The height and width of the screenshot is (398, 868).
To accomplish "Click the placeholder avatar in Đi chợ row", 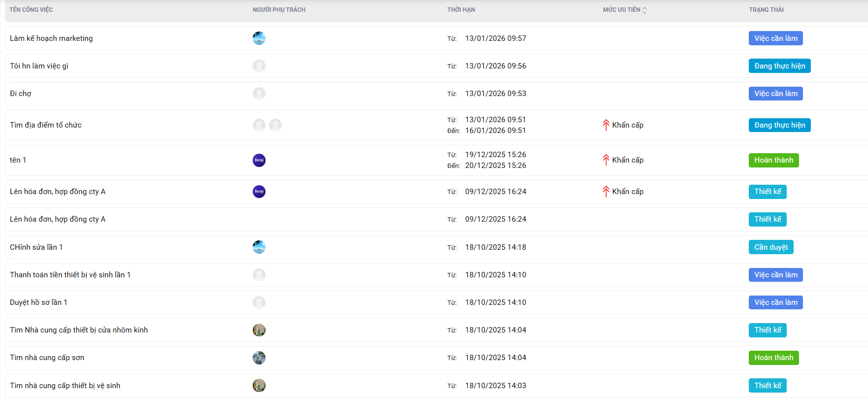I will pyautogui.click(x=259, y=94).
